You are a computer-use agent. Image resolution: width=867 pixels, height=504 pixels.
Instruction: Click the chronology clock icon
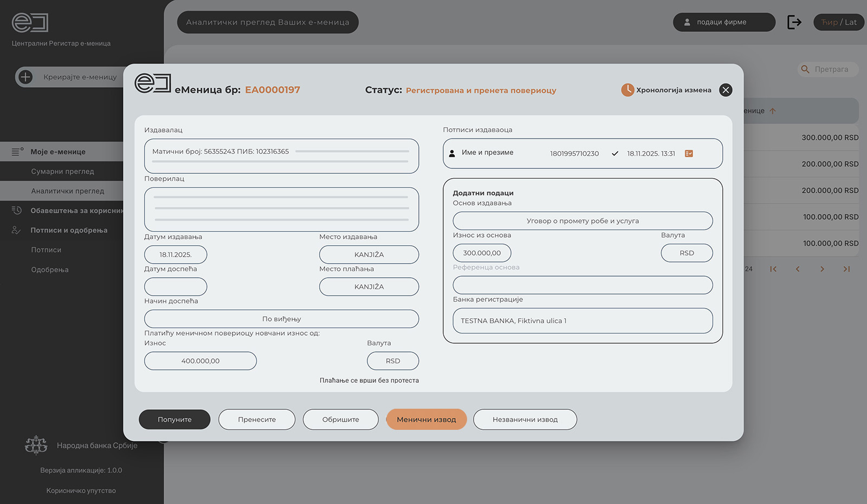coord(627,90)
